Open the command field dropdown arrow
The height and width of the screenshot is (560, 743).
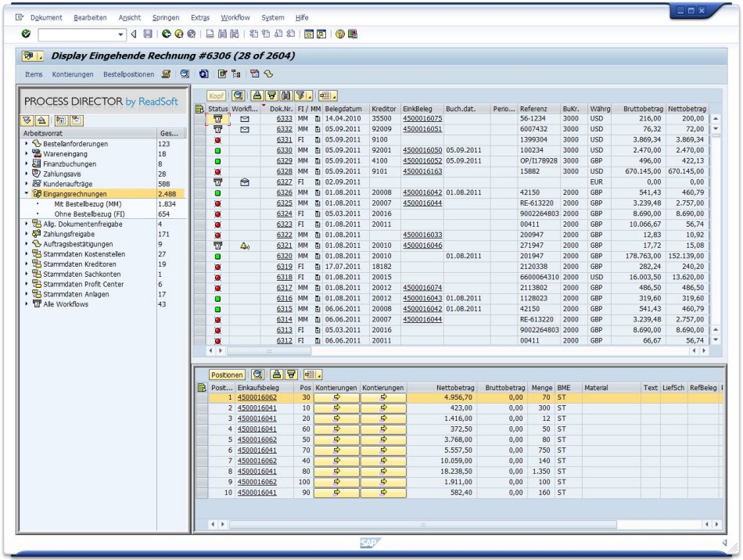tap(120, 34)
